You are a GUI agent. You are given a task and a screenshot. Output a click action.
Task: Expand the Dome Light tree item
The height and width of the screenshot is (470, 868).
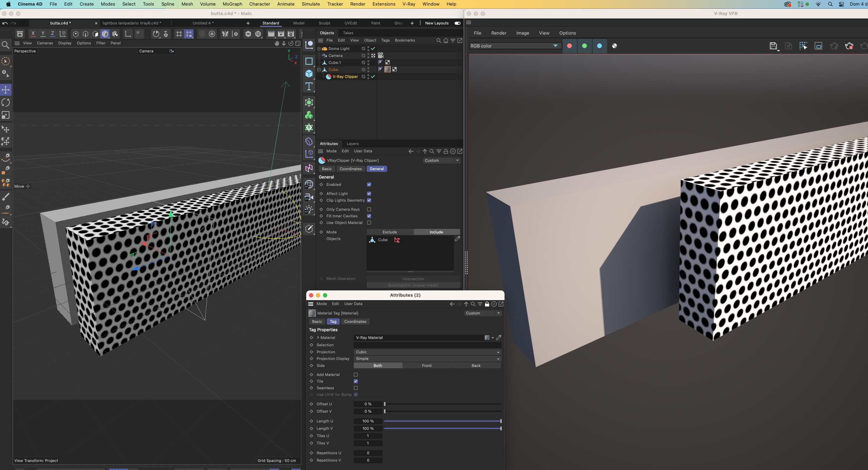click(319, 49)
